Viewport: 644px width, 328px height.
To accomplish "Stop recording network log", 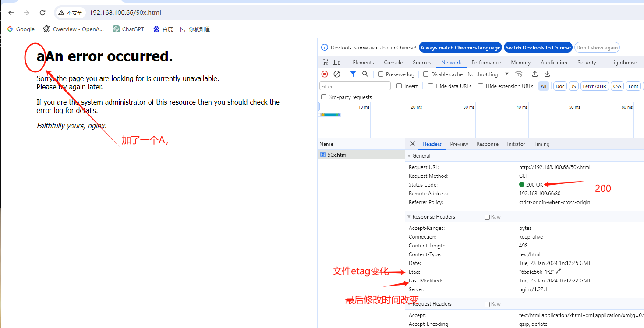I will click(325, 74).
